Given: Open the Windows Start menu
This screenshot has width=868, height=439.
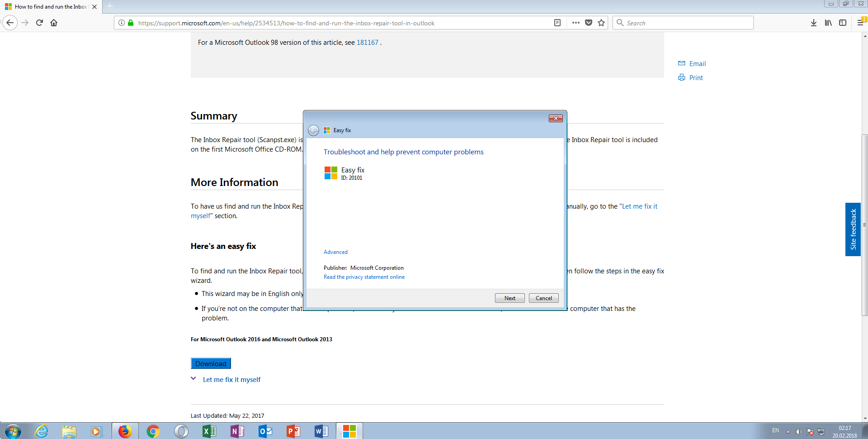Looking at the screenshot, I should click(13, 431).
